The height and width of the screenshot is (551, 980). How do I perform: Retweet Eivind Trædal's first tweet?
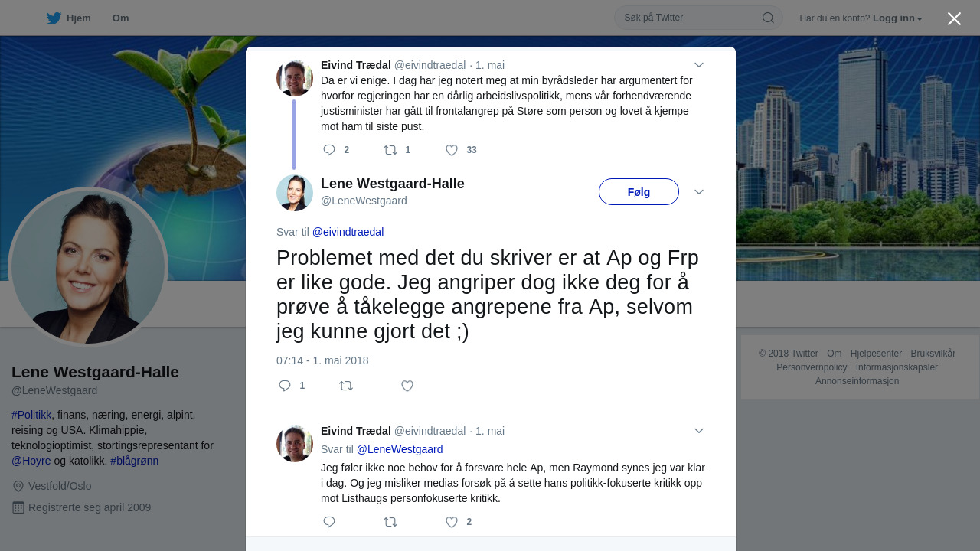pyautogui.click(x=390, y=150)
